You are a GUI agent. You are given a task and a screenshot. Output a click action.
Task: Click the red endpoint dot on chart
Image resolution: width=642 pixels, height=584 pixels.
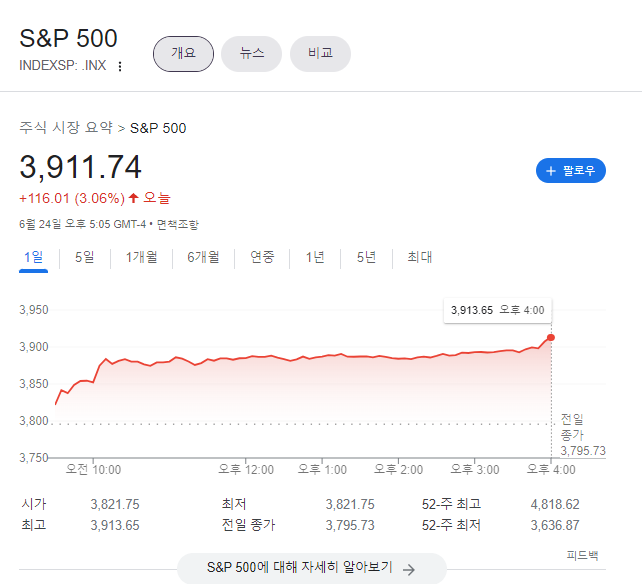(551, 337)
